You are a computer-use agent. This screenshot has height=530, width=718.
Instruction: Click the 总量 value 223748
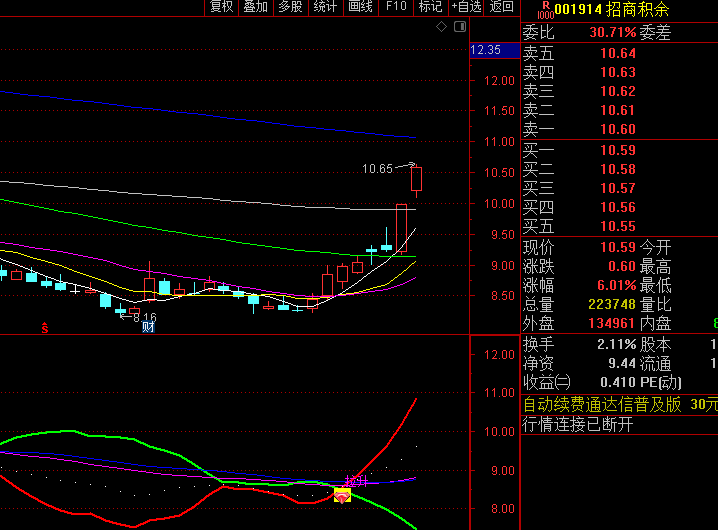[612, 304]
